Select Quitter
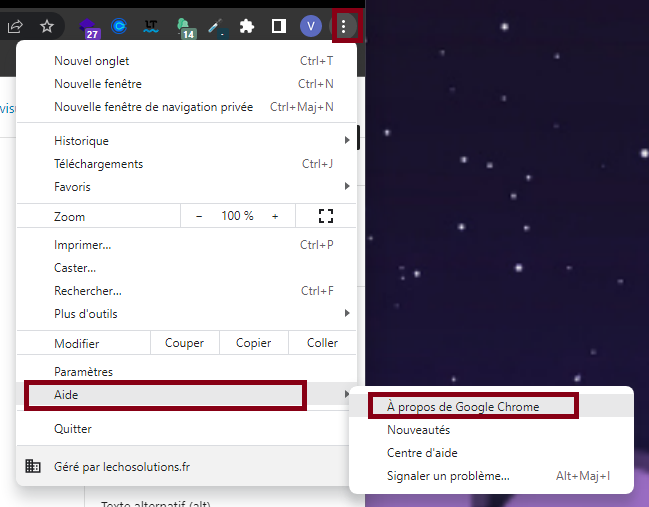The width and height of the screenshot is (649, 507). [186, 429]
